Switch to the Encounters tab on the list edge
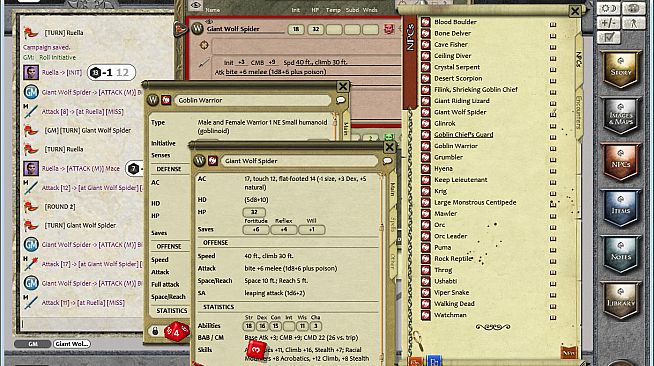 pos(579,112)
